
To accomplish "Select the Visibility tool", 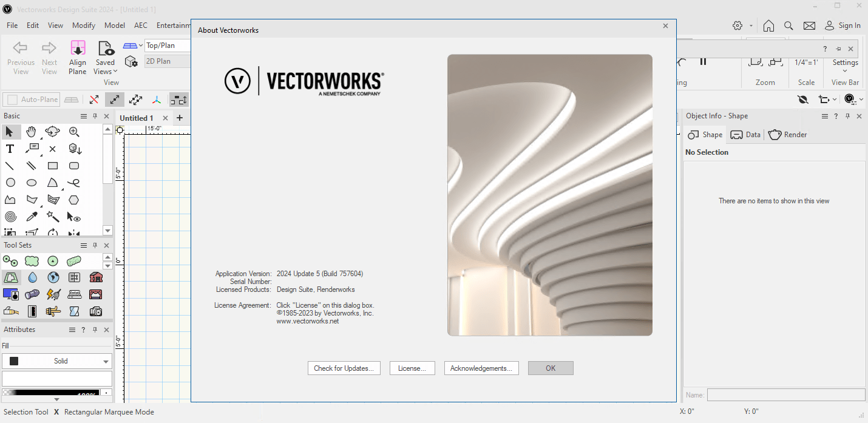I will click(x=74, y=217).
